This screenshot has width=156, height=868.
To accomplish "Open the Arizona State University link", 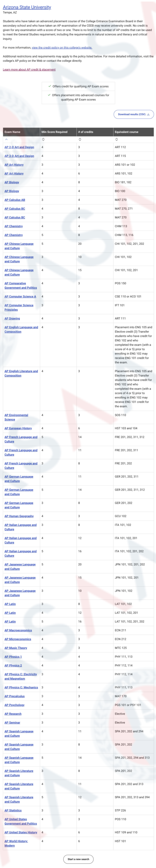I will click(27, 7).
